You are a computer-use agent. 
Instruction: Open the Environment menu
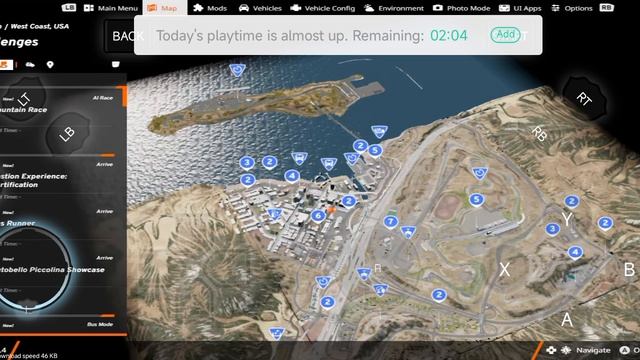click(x=393, y=8)
